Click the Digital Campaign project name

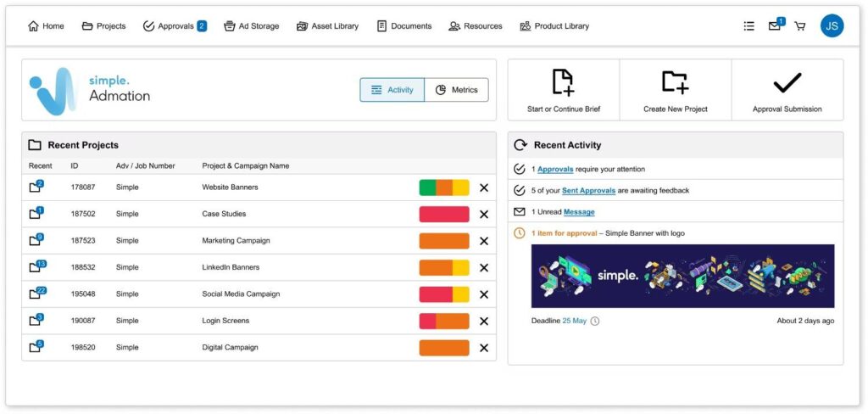click(230, 348)
